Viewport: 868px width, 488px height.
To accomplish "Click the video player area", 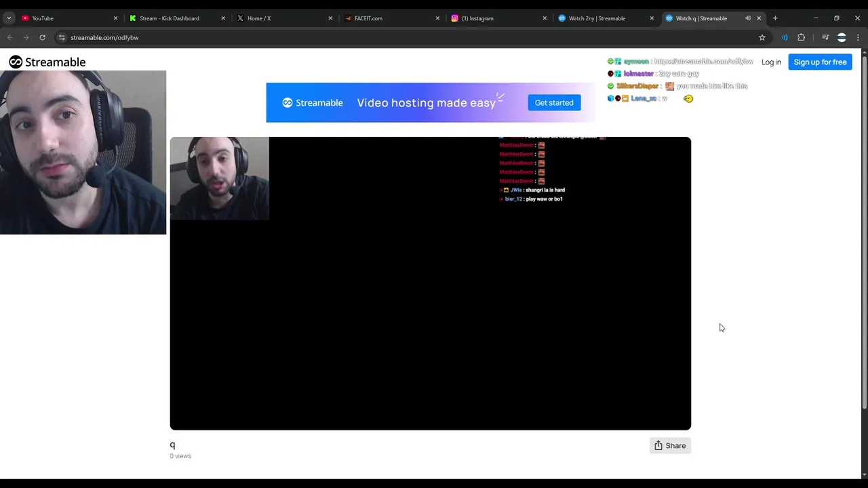I will 431,283.
